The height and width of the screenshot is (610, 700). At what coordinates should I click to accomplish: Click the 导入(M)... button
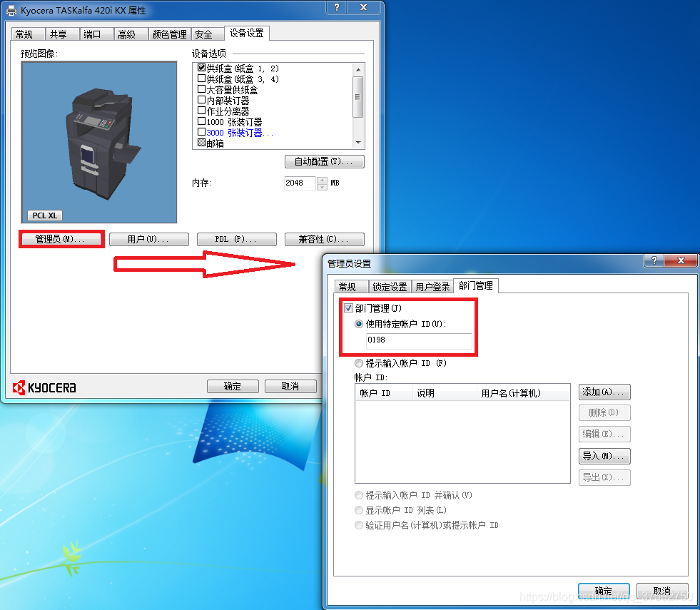pyautogui.click(x=604, y=456)
